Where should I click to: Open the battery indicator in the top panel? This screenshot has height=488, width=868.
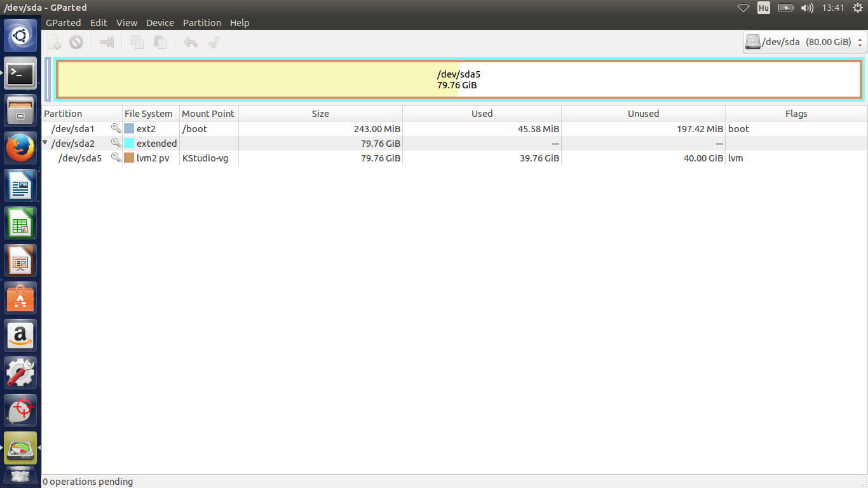pyautogui.click(x=786, y=8)
